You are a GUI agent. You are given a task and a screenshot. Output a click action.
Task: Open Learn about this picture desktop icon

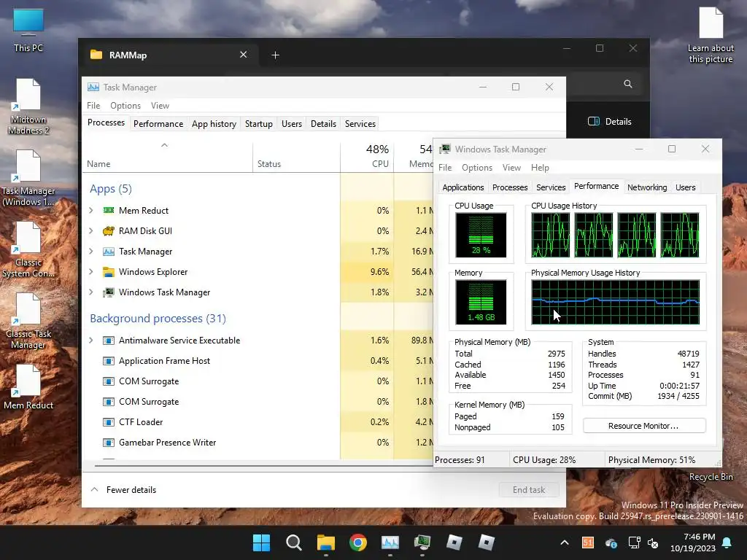pos(711,36)
